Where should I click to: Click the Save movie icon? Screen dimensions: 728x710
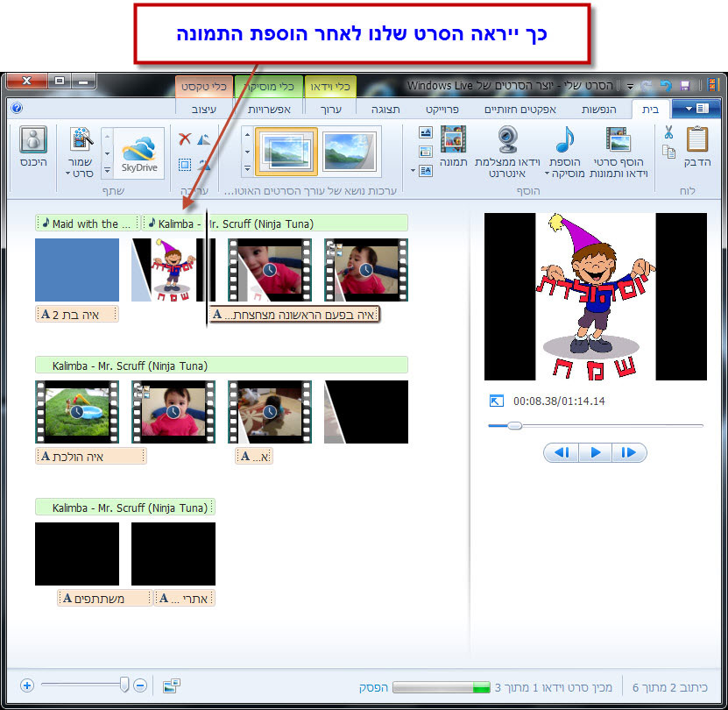click(x=81, y=139)
